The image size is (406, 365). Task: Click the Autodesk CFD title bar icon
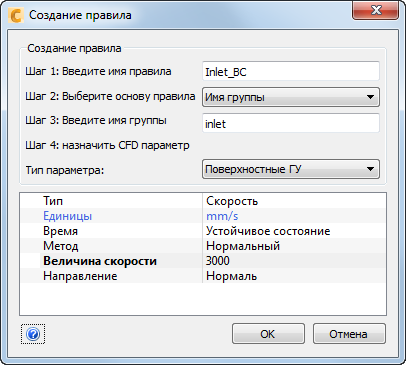16,15
